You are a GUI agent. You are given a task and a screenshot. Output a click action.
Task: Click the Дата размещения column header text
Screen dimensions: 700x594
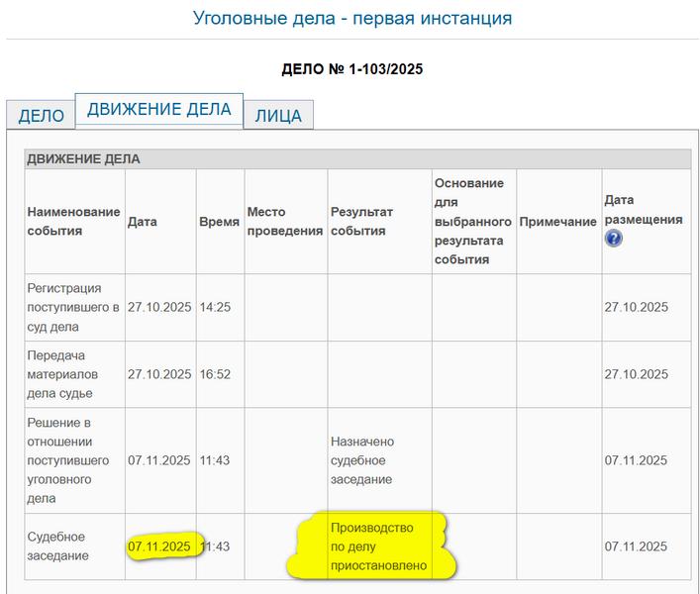tap(643, 210)
